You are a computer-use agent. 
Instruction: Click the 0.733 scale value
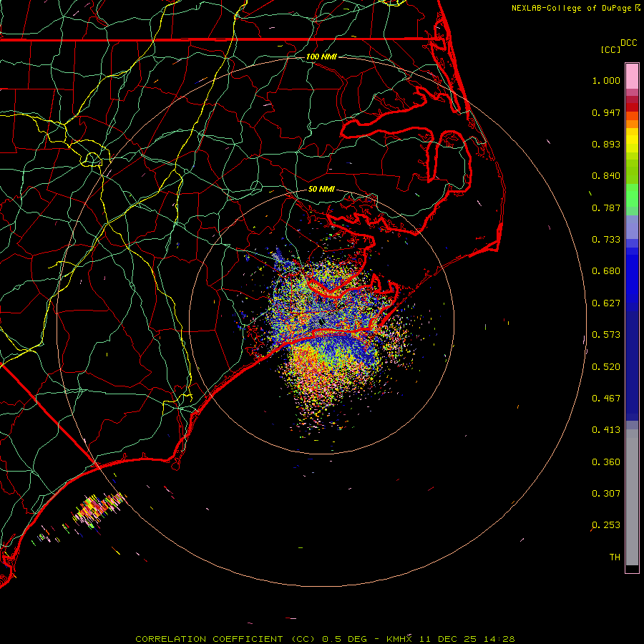click(x=606, y=240)
